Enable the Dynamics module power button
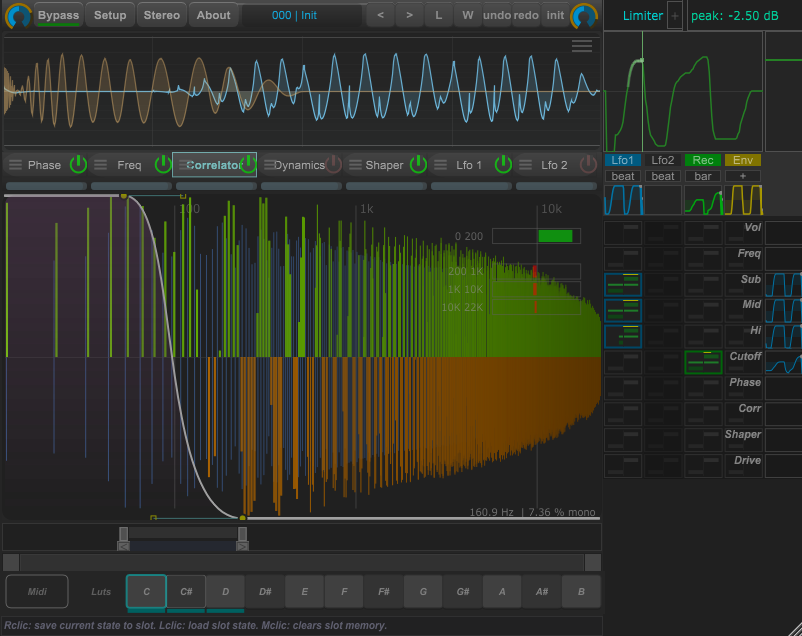This screenshot has height=636, width=802. tap(334, 165)
